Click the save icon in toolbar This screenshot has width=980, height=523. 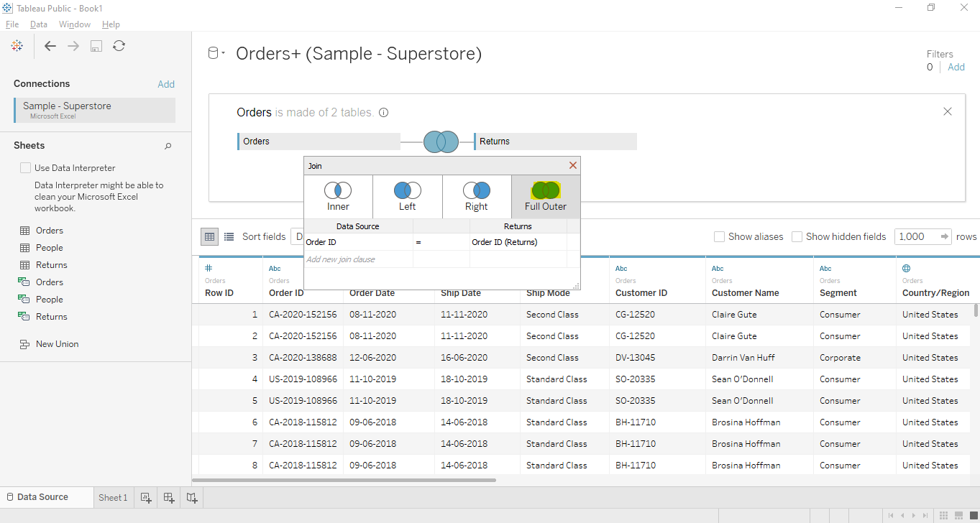(96, 46)
